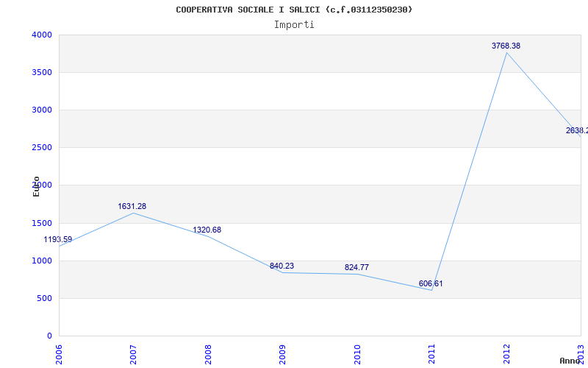This screenshot has width=588, height=368.
Task: Click the 1000 y-axis tick label
Action: click(42, 261)
